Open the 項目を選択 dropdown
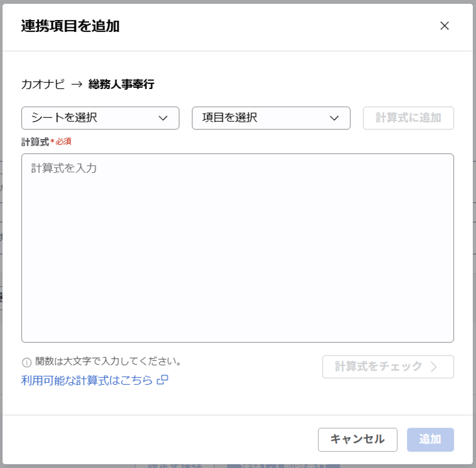 pyautogui.click(x=271, y=118)
